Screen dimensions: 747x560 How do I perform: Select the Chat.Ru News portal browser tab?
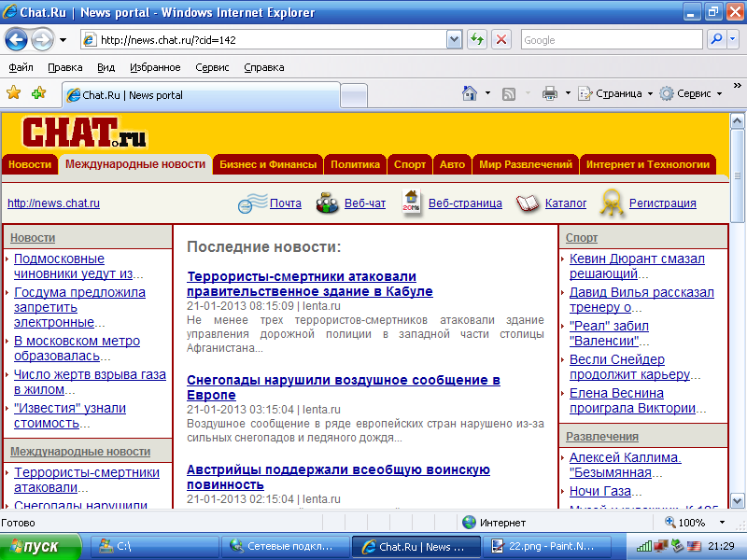(201, 95)
